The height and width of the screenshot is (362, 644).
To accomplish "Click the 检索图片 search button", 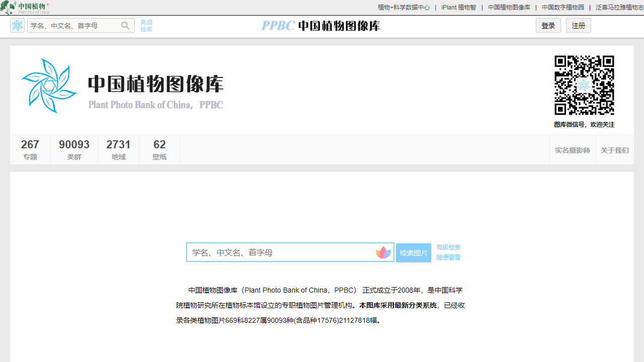I will pos(414,253).
